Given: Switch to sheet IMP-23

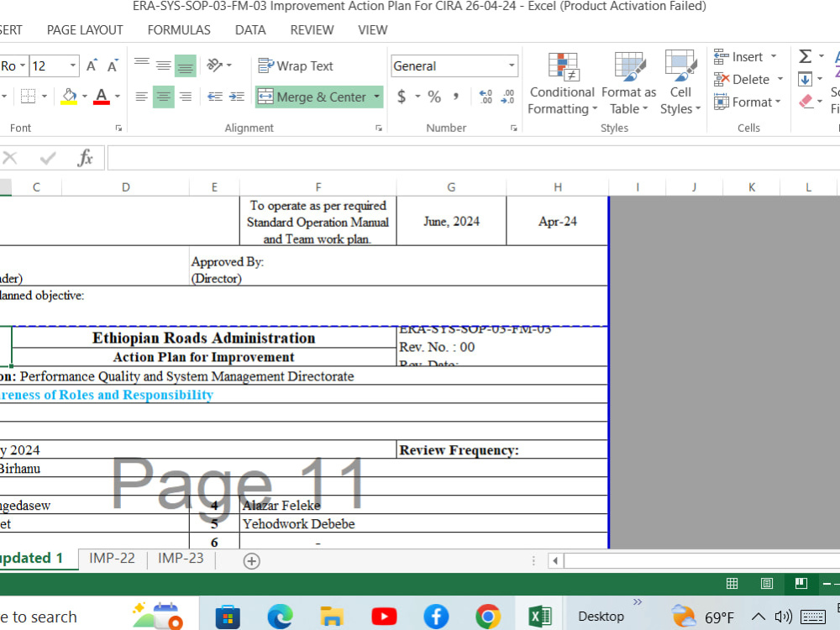Looking at the screenshot, I should coord(181,559).
